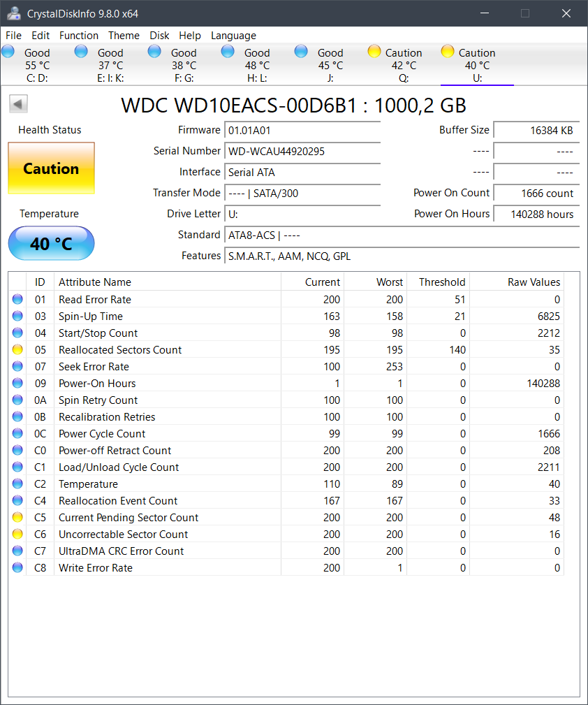Viewport: 588px width, 705px height.
Task: Click the Current column header
Action: click(x=312, y=282)
